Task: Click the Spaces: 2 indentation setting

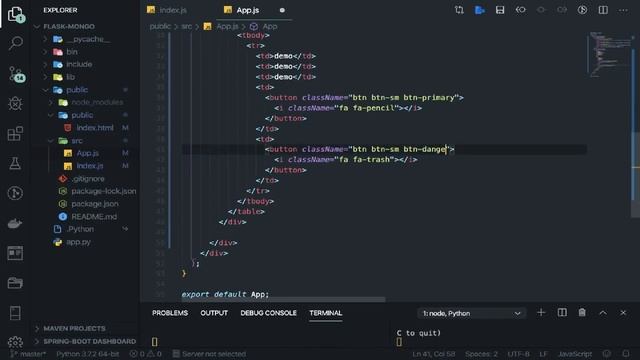Action: click(481, 354)
